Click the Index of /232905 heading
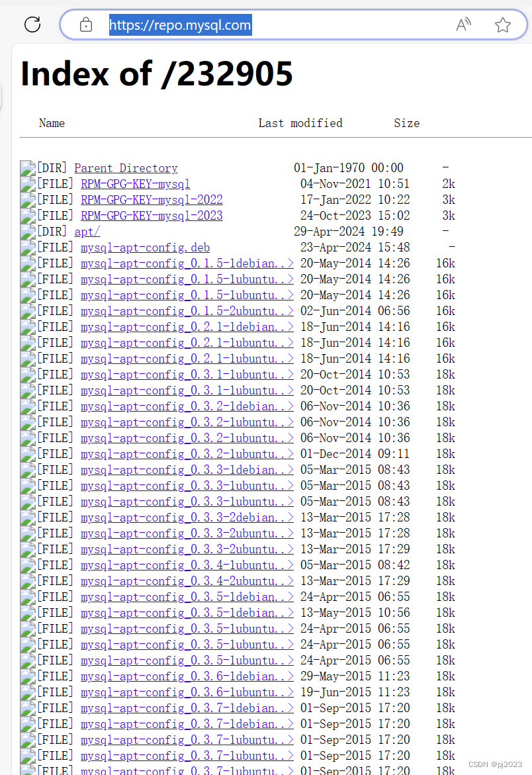 pyautogui.click(x=157, y=73)
